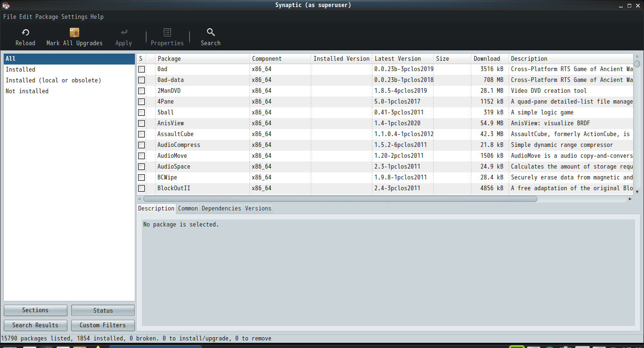Select the Installed filter
The width and height of the screenshot is (644, 348).
click(x=69, y=70)
